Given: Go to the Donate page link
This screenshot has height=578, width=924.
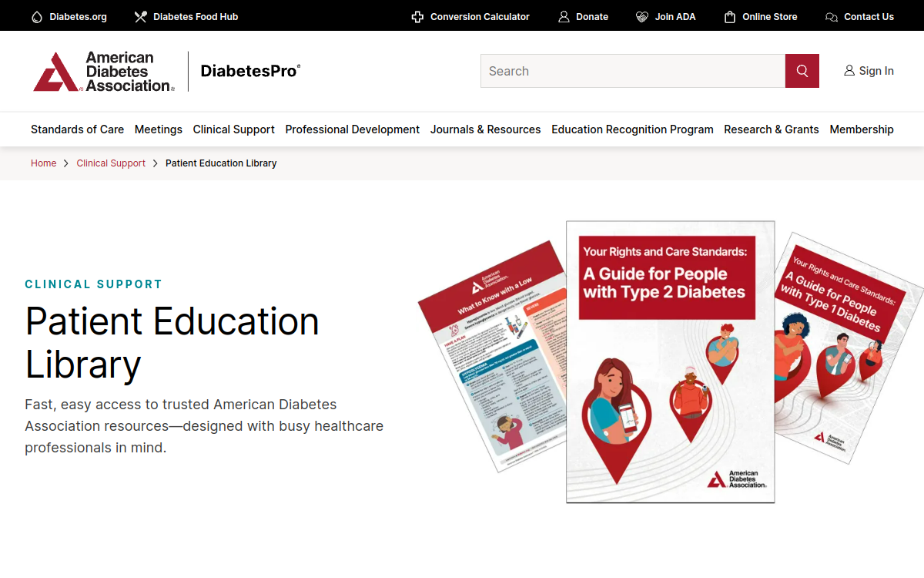Looking at the screenshot, I should (x=592, y=16).
